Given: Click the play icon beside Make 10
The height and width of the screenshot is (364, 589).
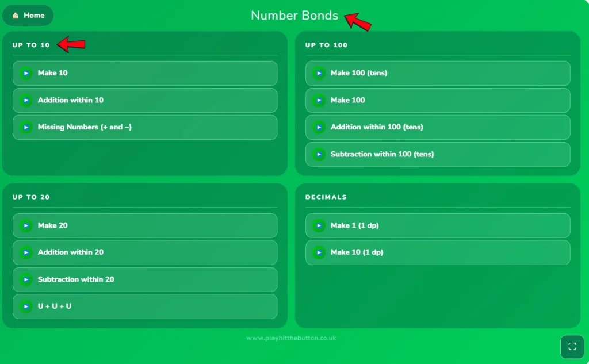Looking at the screenshot, I should (26, 73).
